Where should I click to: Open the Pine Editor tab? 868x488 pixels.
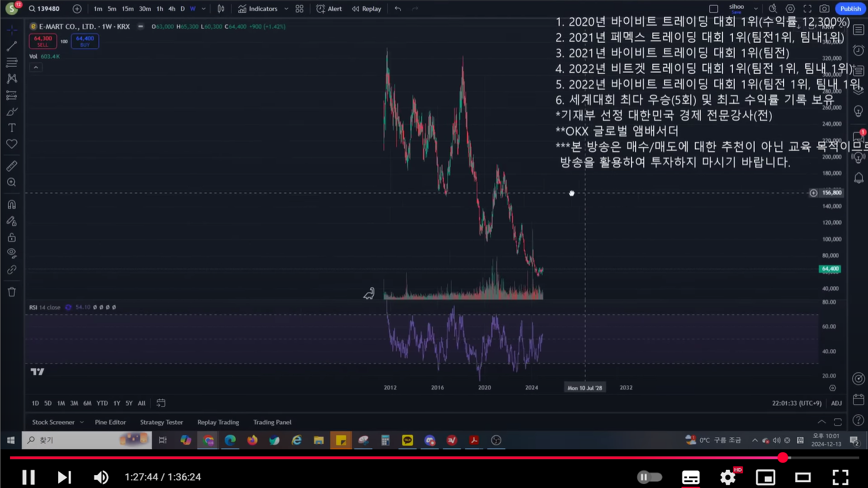tap(110, 422)
